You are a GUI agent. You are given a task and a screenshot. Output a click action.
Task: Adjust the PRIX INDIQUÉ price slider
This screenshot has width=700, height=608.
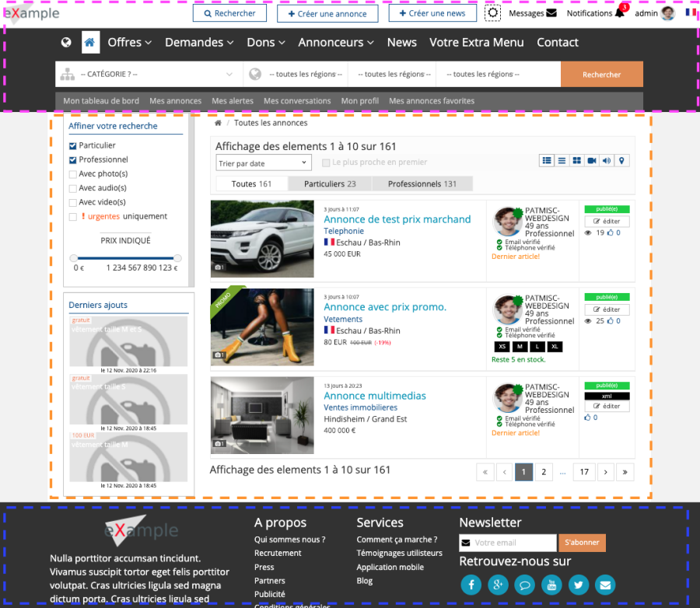coord(124,257)
